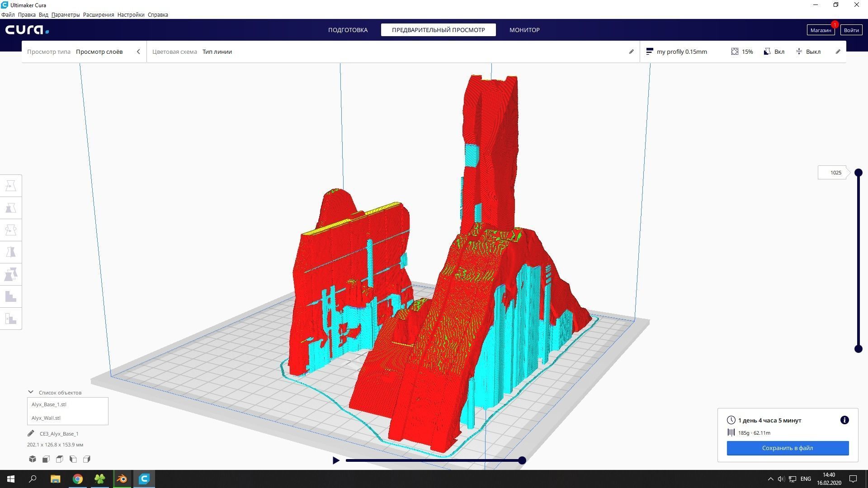The image size is (868, 488).
Task: Click the 3D view cube icon
Action: [x=33, y=459]
